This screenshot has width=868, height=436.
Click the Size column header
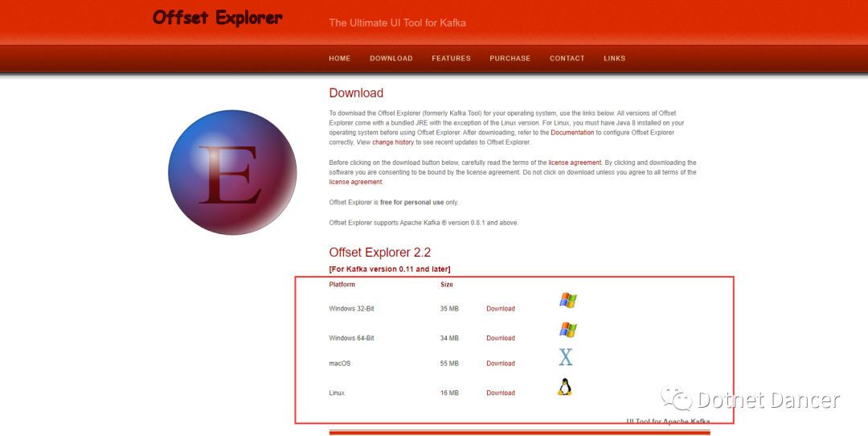447,284
